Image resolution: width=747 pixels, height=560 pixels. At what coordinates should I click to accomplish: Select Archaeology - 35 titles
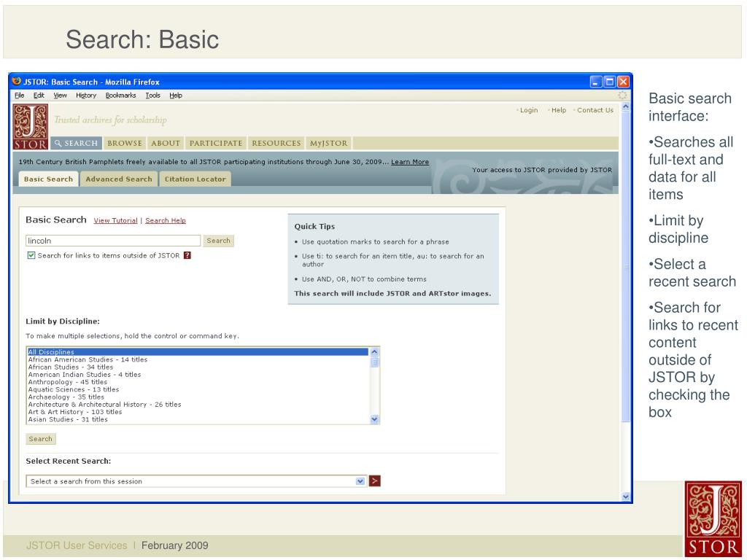click(x=198, y=397)
